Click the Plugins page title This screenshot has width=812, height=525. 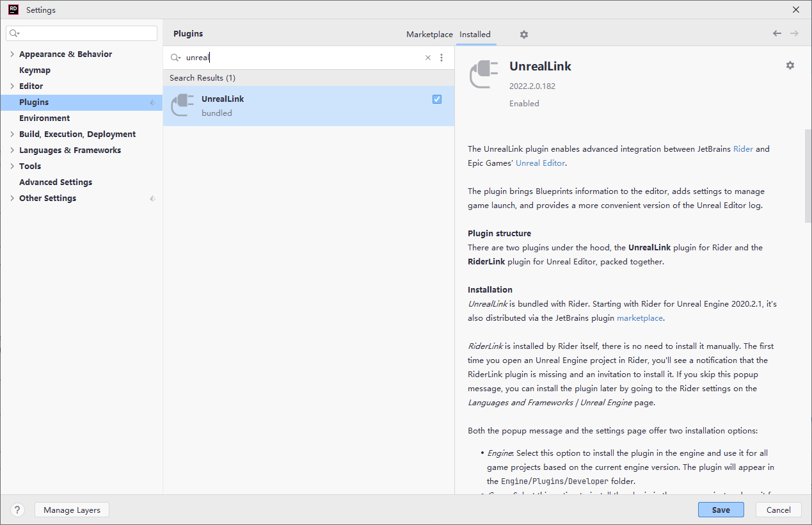188,34
